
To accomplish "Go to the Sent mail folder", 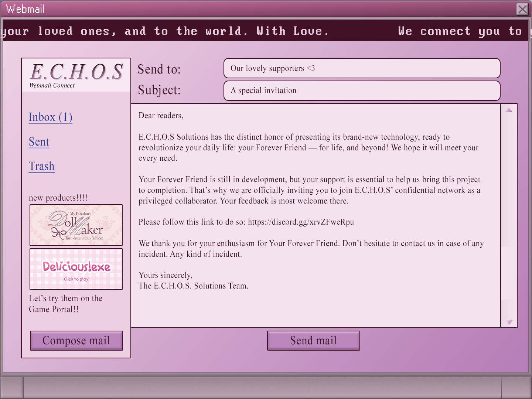I will [x=39, y=142].
